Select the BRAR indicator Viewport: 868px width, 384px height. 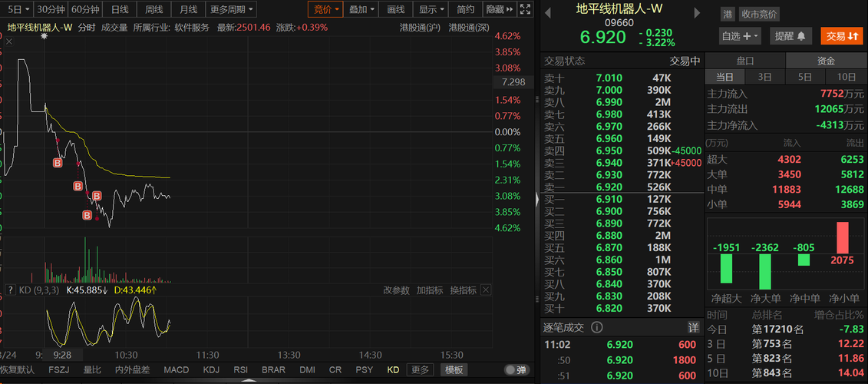[273, 370]
